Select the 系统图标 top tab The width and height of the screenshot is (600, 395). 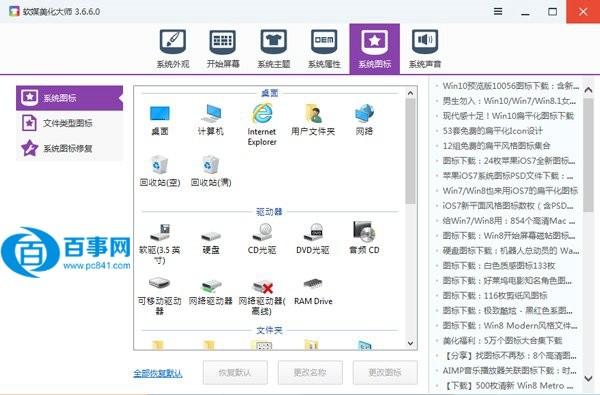(x=375, y=49)
